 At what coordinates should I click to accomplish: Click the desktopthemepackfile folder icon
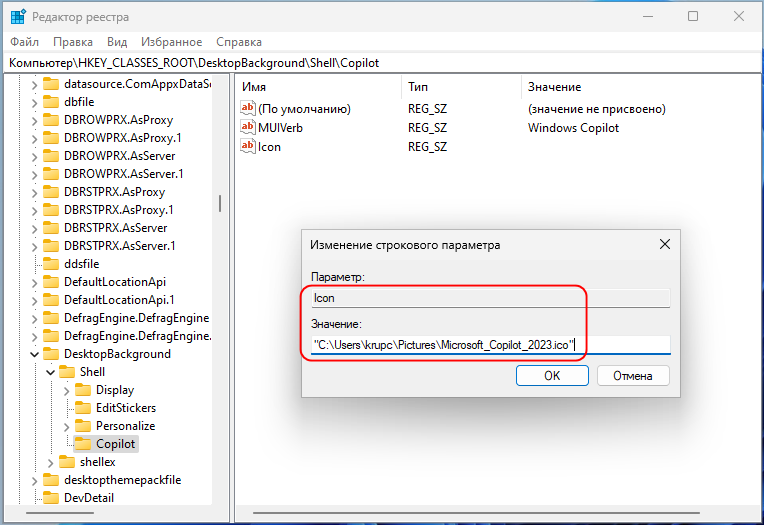pos(51,480)
